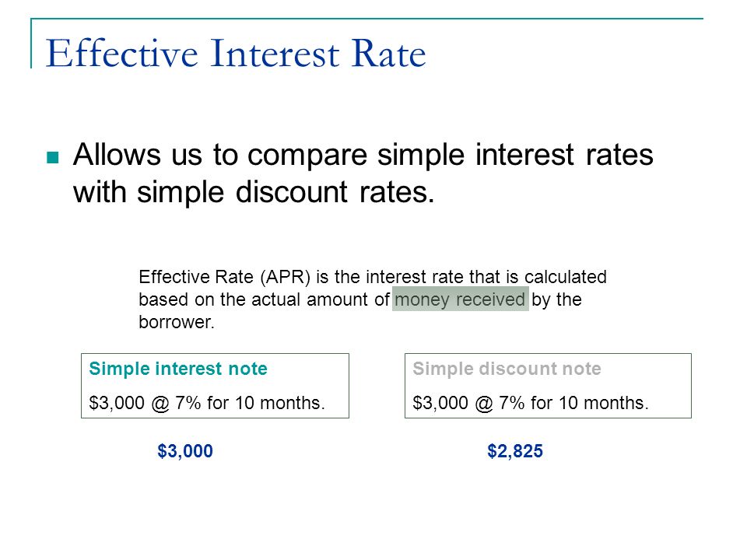Viewport: 747px width, 560px height.
Task: Click '(APR)' in the definition text
Action: [285, 277]
